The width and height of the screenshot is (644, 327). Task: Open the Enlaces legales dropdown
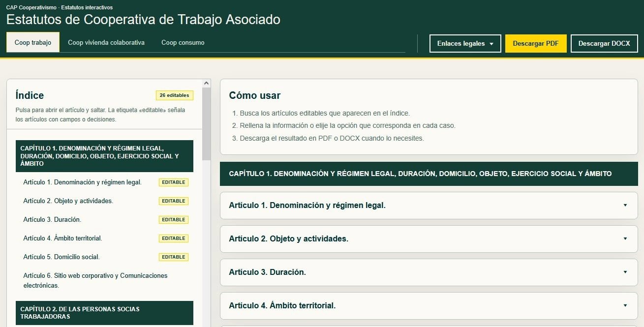tap(465, 43)
